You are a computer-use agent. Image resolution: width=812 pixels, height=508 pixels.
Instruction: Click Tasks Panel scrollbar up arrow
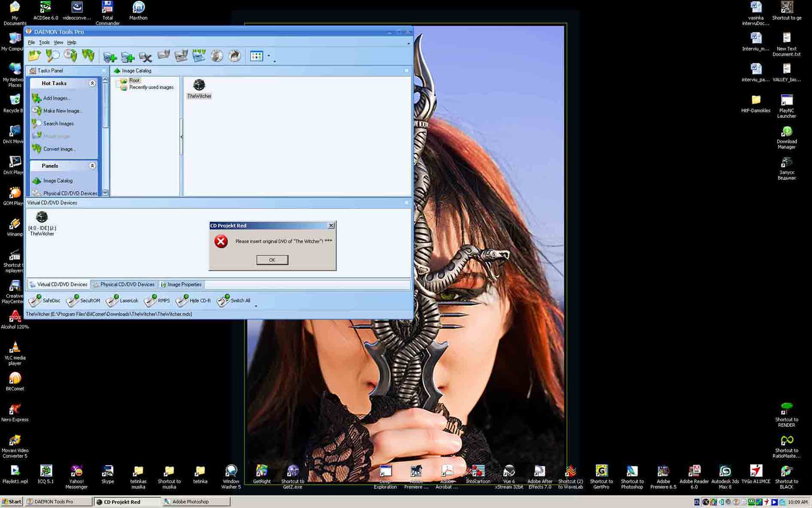pos(105,80)
